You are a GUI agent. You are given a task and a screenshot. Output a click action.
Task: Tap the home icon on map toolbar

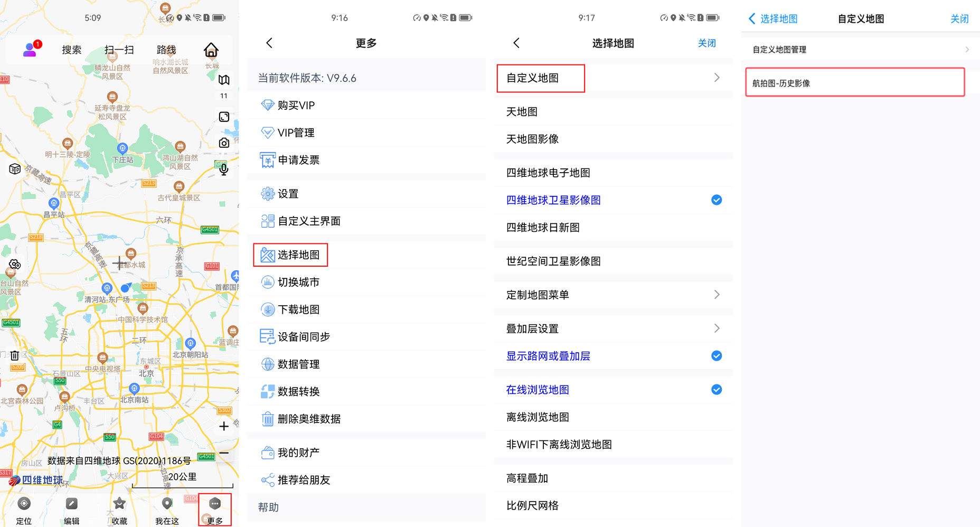(x=211, y=50)
